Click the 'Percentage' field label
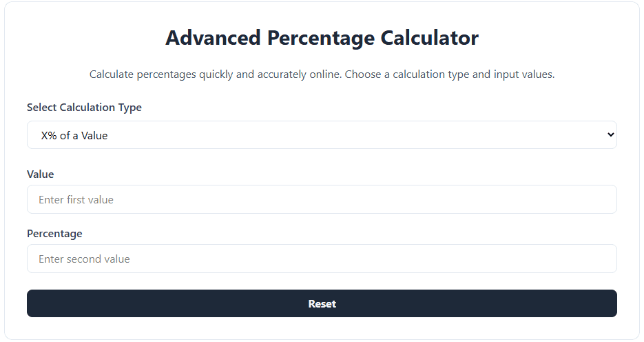The image size is (644, 342). point(54,234)
